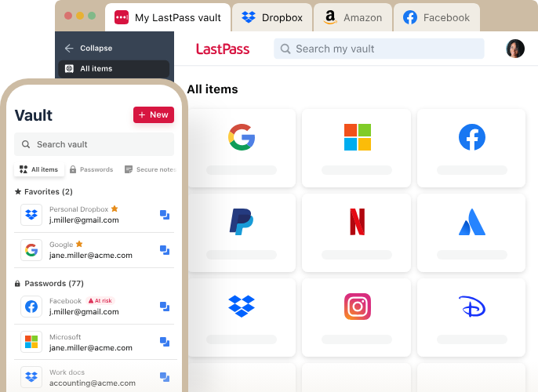The image size is (538, 392).
Task: Click the mobile Search vault field
Action: [x=94, y=144]
